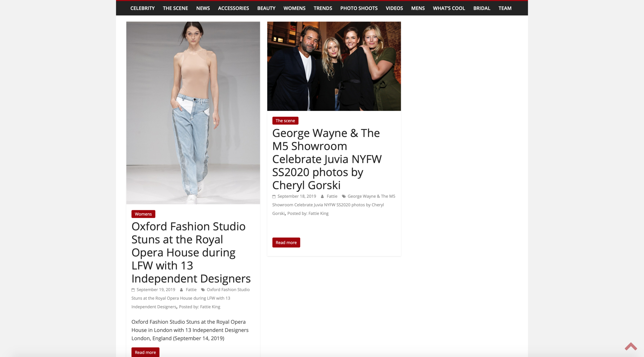Go to the Bridal section
The height and width of the screenshot is (357, 644).
point(482,8)
